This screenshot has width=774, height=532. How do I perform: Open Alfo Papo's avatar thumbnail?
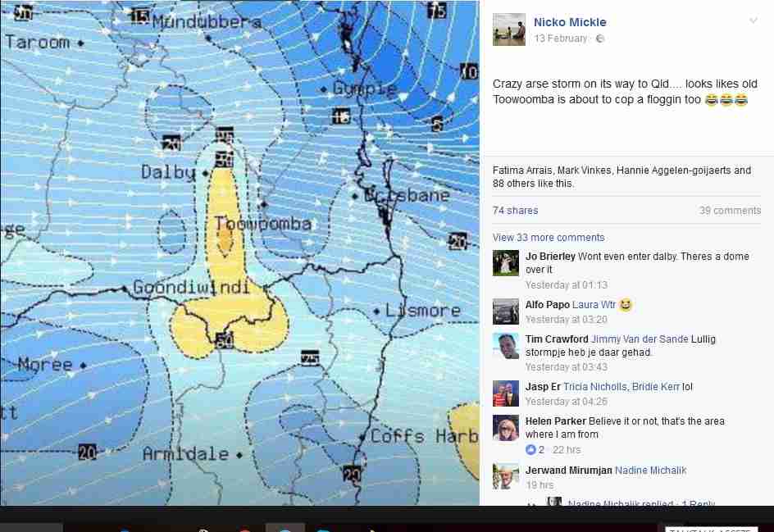(x=505, y=311)
